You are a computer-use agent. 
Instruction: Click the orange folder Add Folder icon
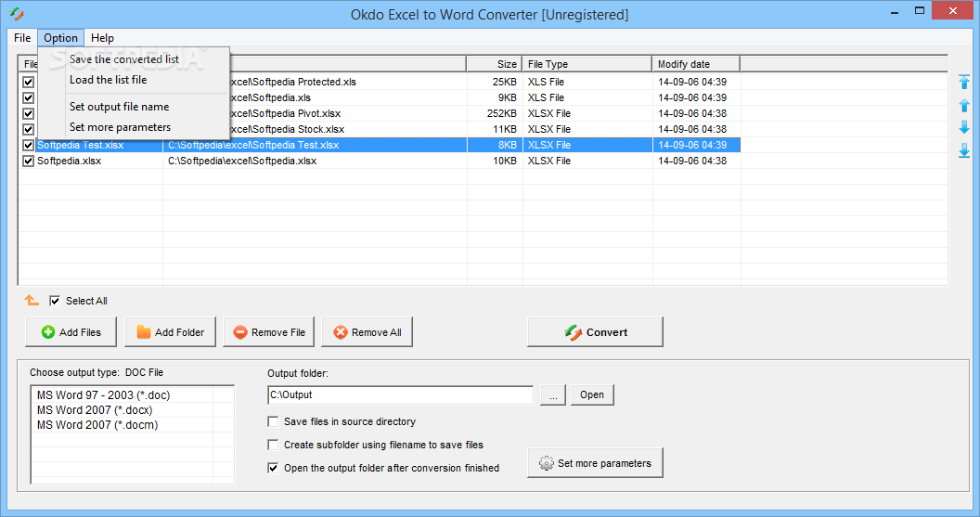pos(144,332)
